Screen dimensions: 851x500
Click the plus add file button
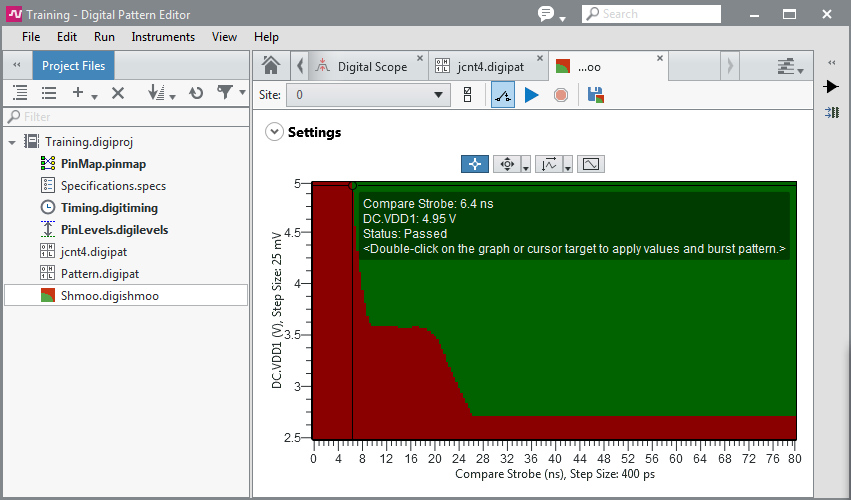(78, 93)
